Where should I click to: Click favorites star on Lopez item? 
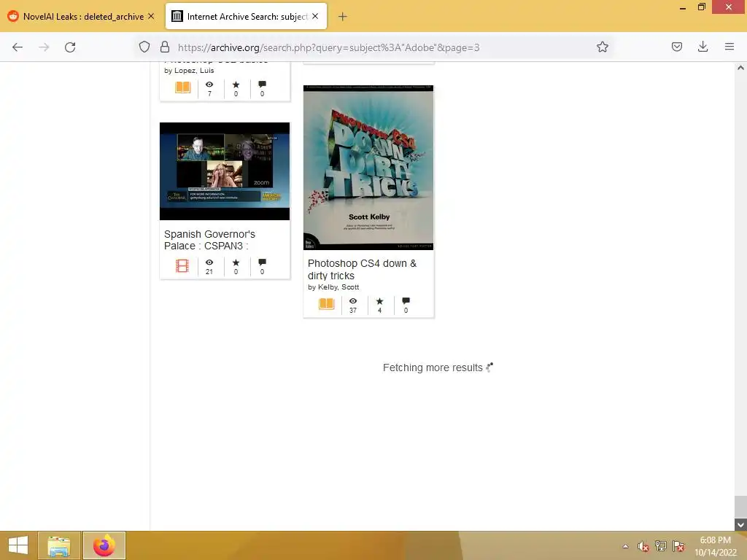[x=236, y=85]
